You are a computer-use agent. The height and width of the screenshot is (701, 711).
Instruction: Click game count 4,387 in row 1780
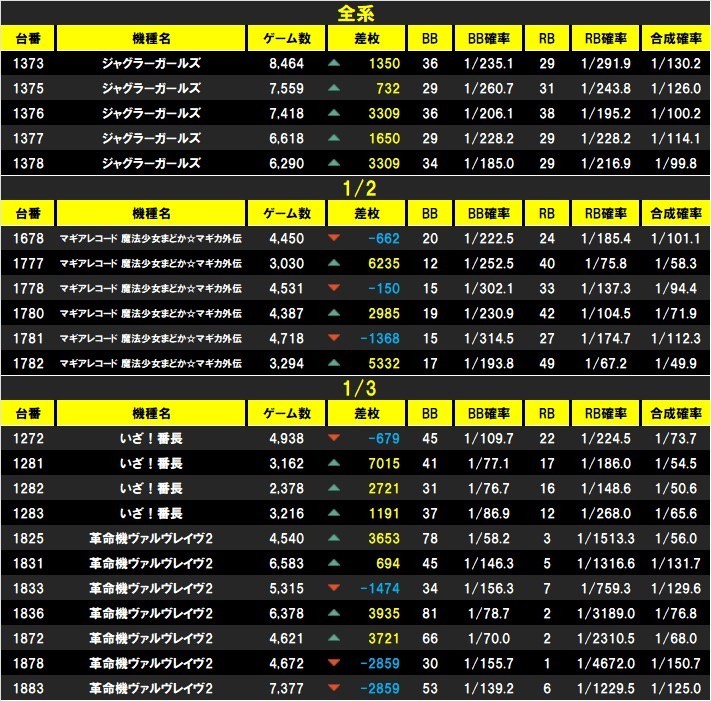click(x=287, y=313)
